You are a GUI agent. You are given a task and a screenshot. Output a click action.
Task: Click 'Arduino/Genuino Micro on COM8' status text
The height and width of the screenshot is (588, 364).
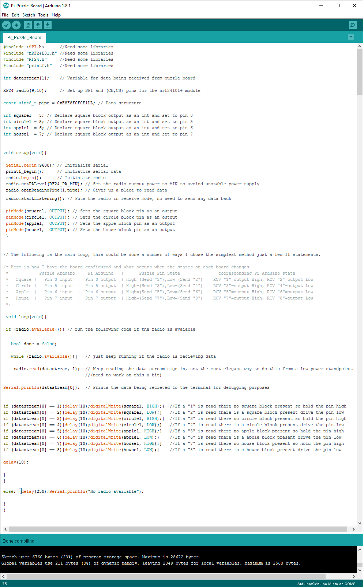click(326, 584)
